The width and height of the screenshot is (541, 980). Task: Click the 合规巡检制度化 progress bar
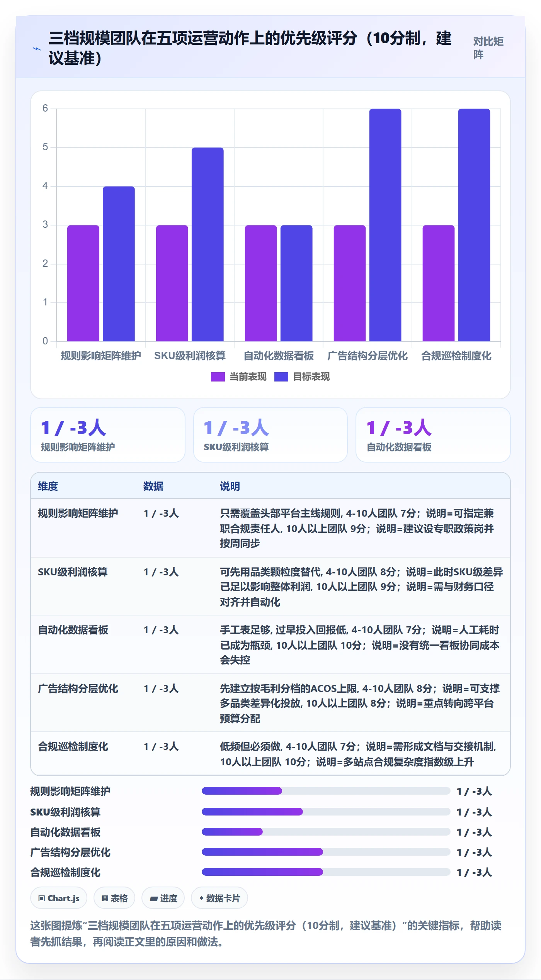click(326, 872)
